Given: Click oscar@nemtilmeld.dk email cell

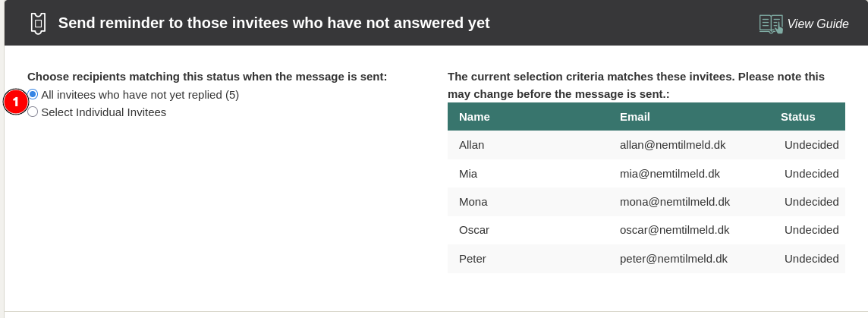Looking at the screenshot, I should coord(675,230).
